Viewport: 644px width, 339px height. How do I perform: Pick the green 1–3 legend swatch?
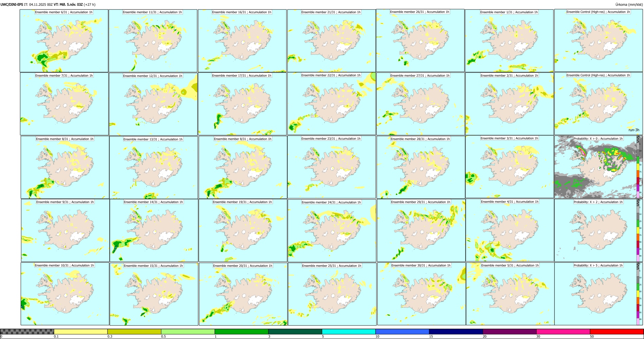(x=241, y=332)
